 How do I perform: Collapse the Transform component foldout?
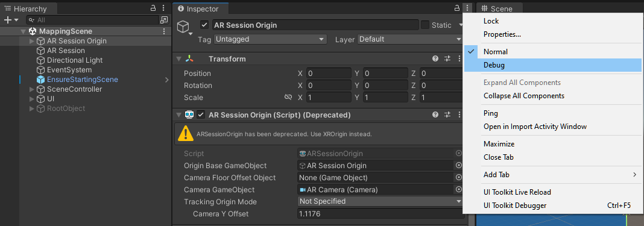(178, 58)
